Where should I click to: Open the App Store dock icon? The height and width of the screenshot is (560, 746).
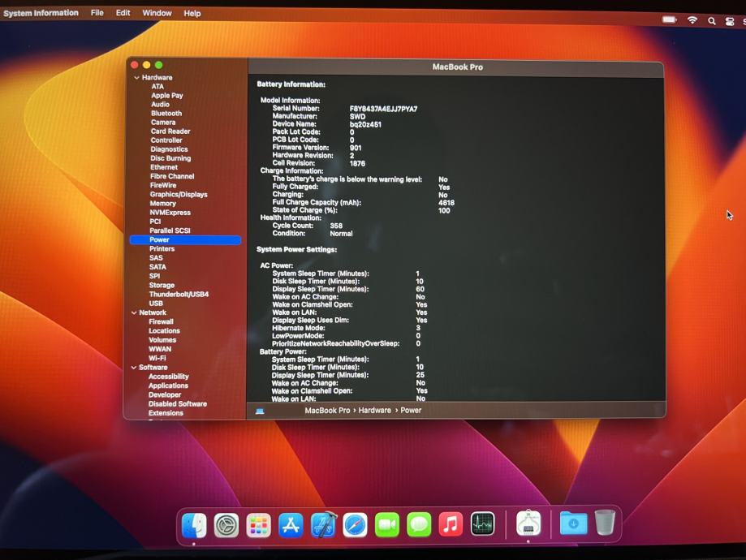291,526
